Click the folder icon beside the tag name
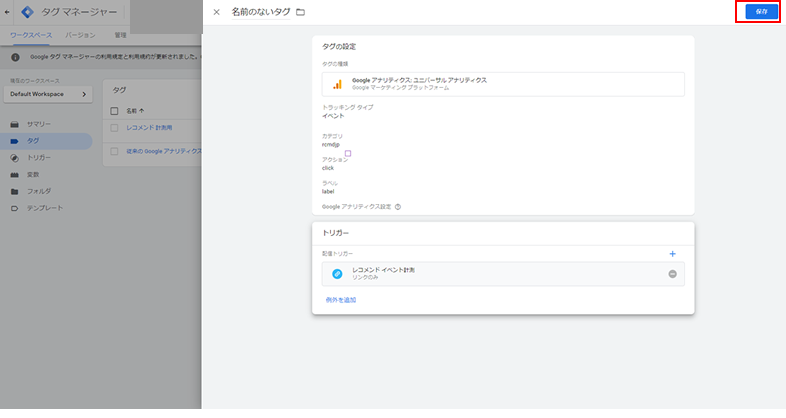786x418 pixels. [x=300, y=12]
